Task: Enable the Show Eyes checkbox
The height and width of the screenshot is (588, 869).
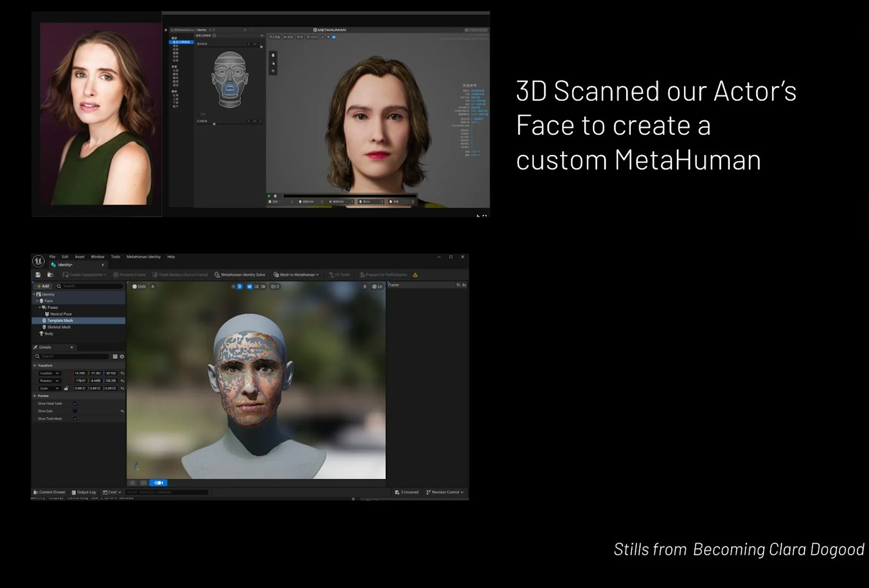Action: [x=75, y=411]
